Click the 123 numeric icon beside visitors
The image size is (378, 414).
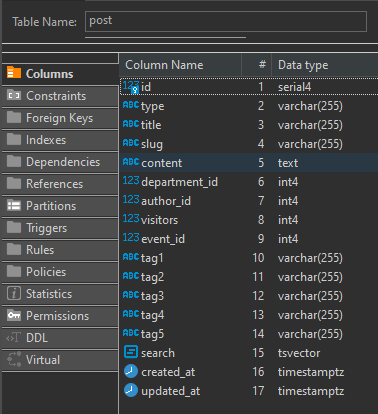tap(131, 219)
